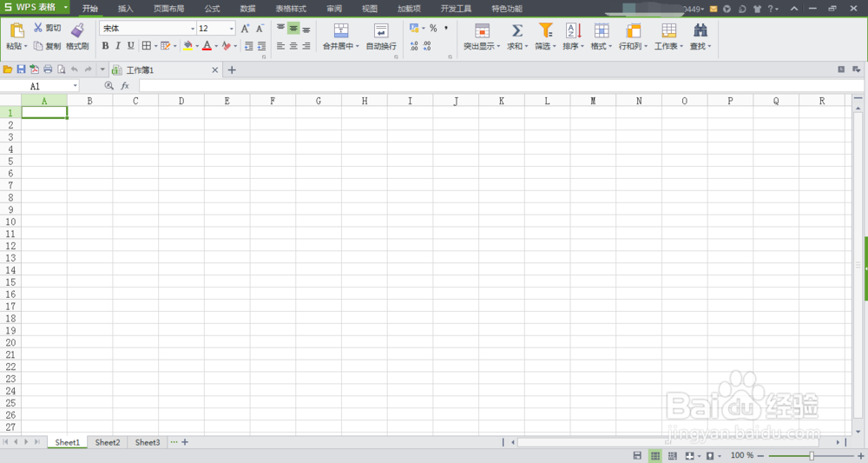The height and width of the screenshot is (463, 868).
Task: Click the Paste (粘贴) clipboard icon
Action: tap(17, 30)
